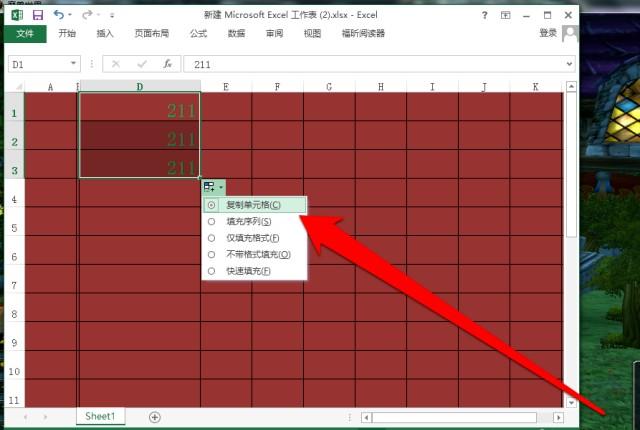The width and height of the screenshot is (640, 430).
Task: Open the 福昕阅读器 ribbon tab
Action: [363, 33]
